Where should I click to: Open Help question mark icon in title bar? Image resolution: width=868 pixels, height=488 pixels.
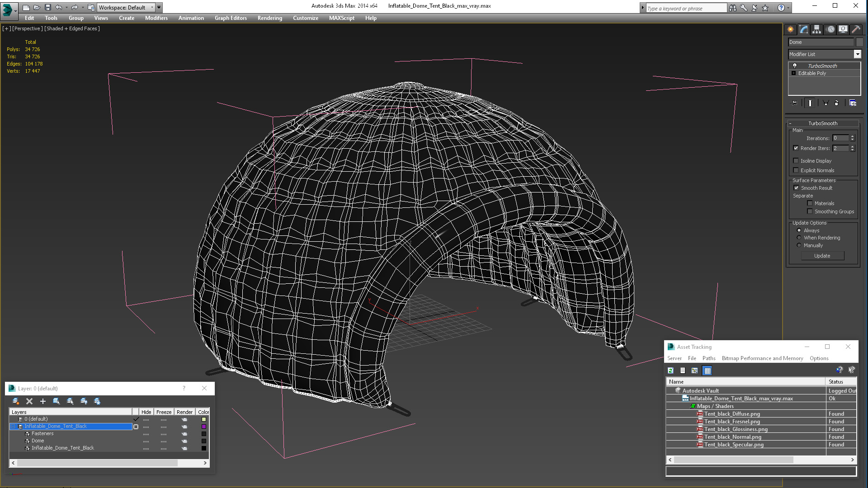pyautogui.click(x=781, y=8)
